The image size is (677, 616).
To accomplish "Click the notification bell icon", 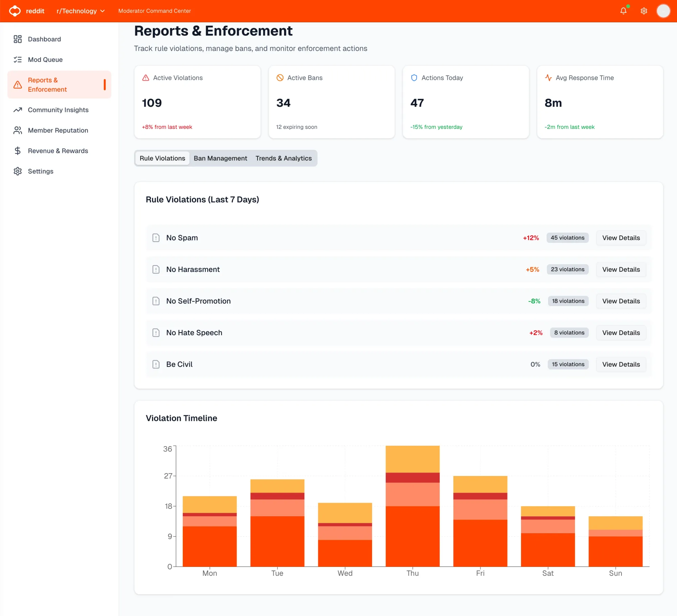I will pyautogui.click(x=623, y=10).
